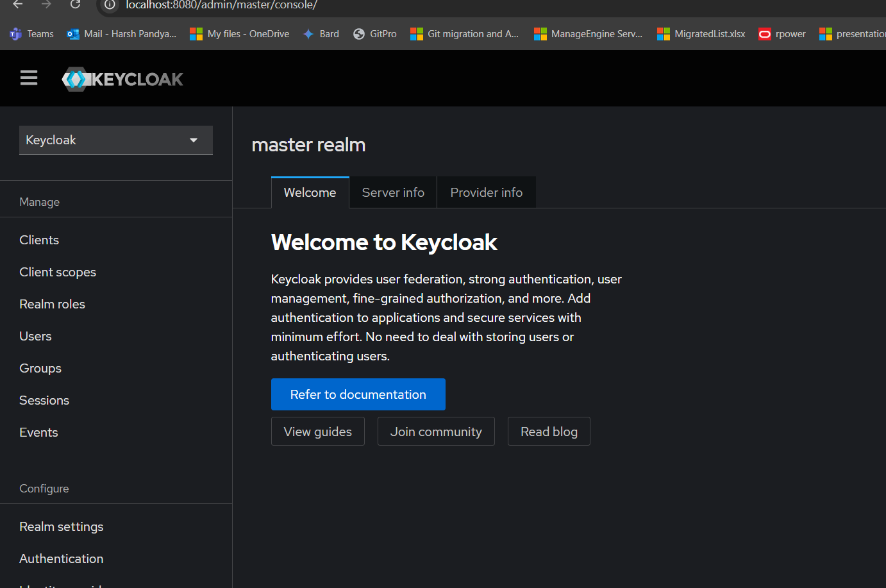Open the Teams bookmark
The image size is (886, 588).
pos(31,34)
